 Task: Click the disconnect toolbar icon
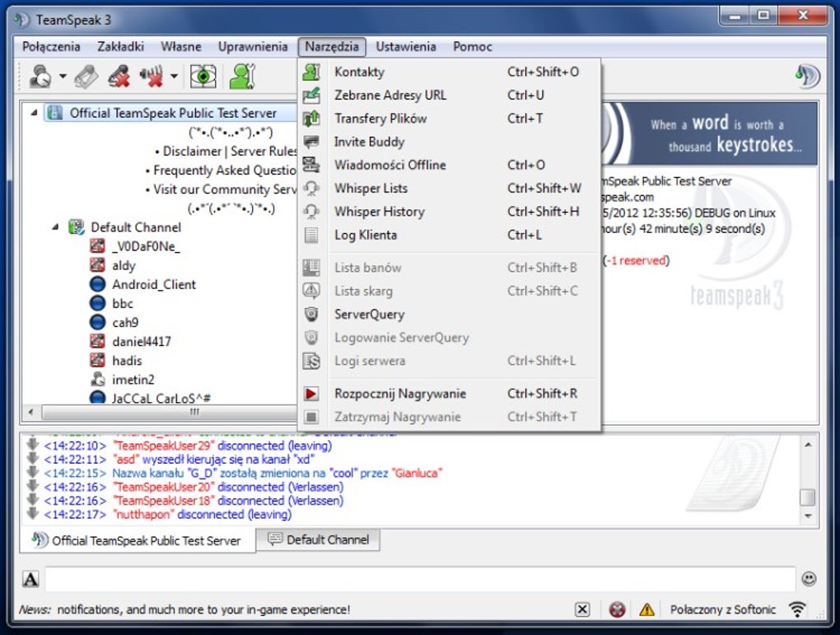tap(119, 76)
